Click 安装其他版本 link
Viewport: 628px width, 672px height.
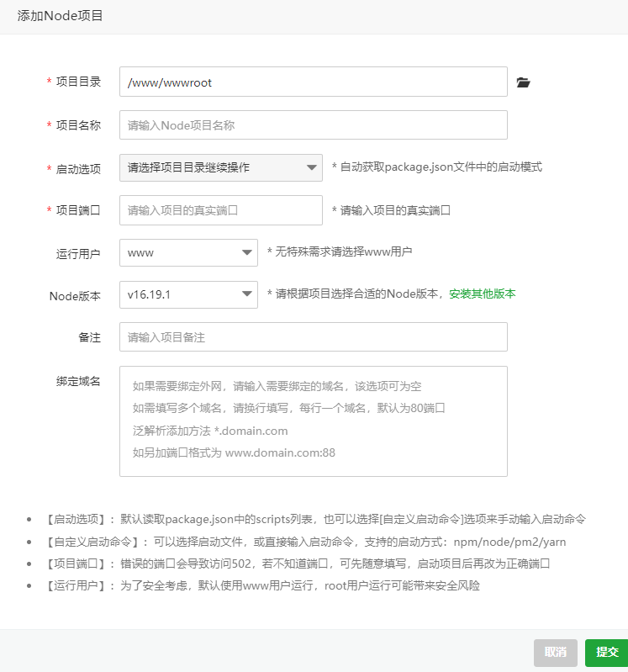click(x=482, y=294)
